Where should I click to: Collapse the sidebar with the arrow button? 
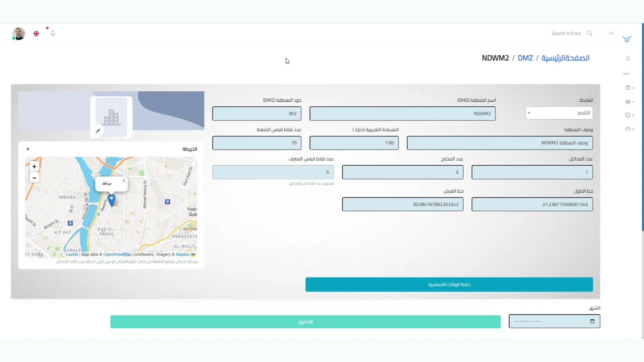pos(611,33)
